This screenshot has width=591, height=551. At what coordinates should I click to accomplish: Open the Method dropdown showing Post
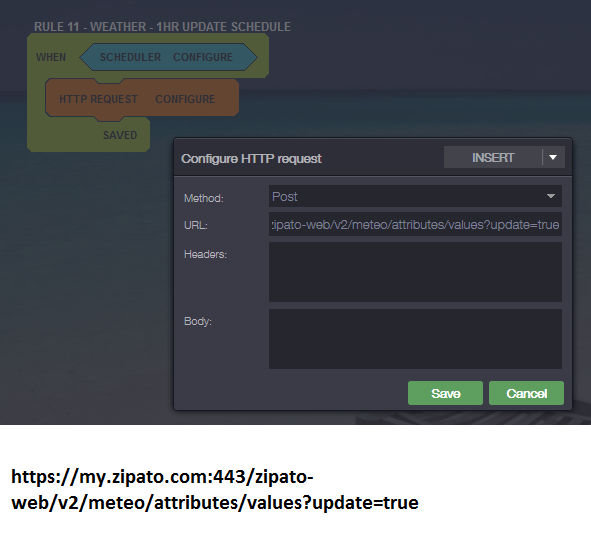[415, 196]
